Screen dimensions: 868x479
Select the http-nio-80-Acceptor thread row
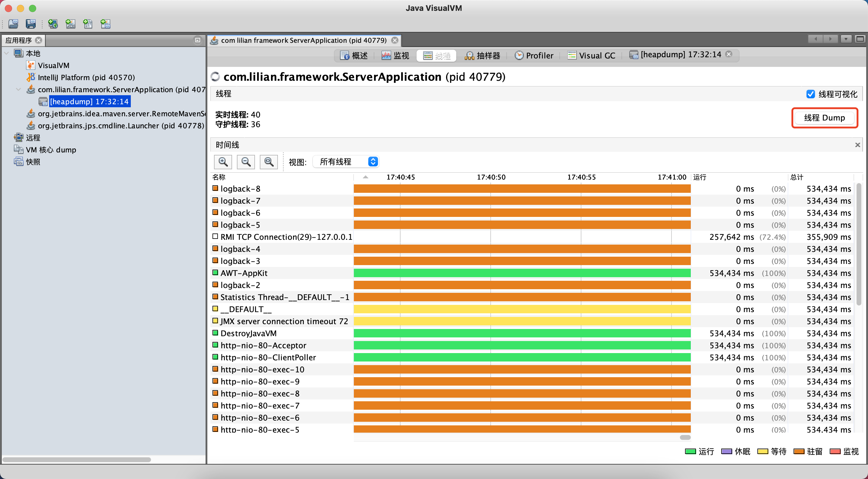coord(532,345)
